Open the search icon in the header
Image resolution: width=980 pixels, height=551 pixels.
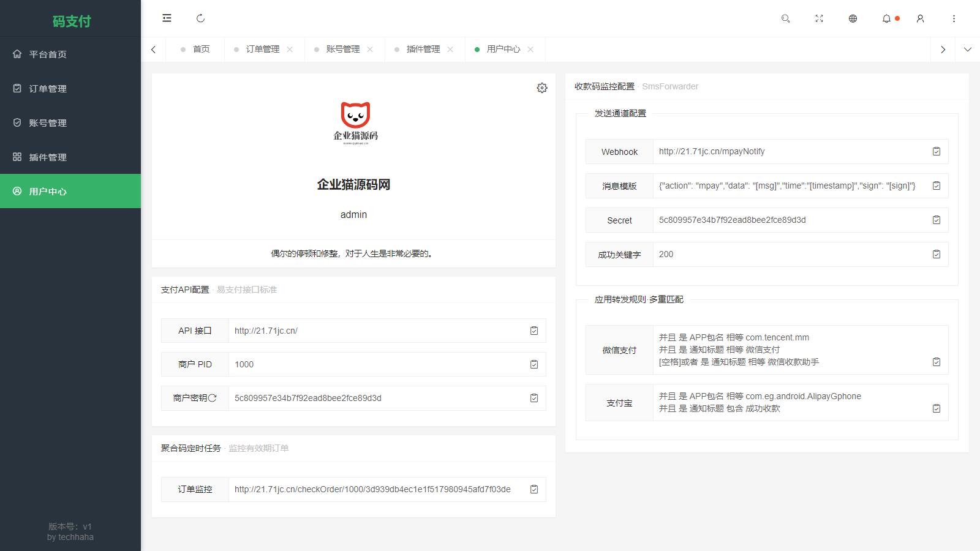pyautogui.click(x=785, y=18)
